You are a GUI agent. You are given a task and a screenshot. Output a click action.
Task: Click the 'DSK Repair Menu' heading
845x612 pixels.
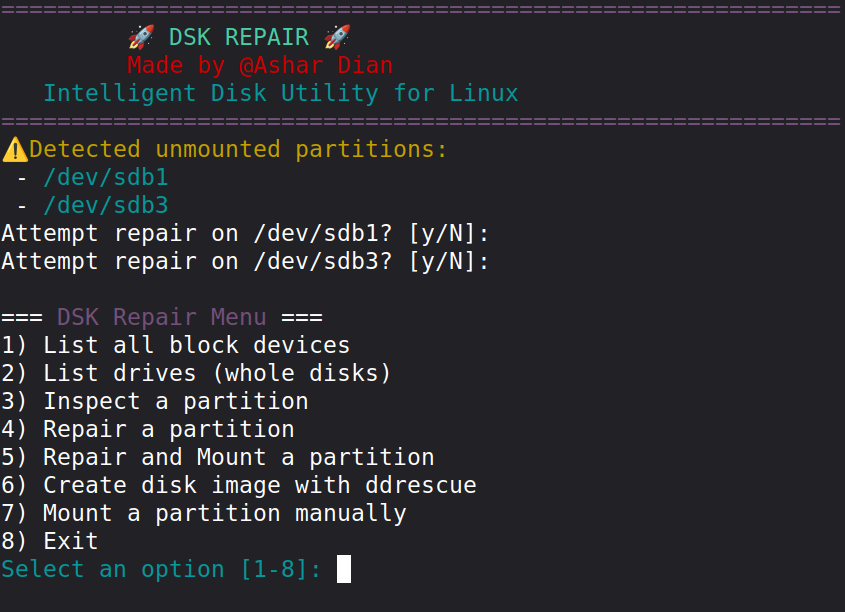[x=162, y=317]
